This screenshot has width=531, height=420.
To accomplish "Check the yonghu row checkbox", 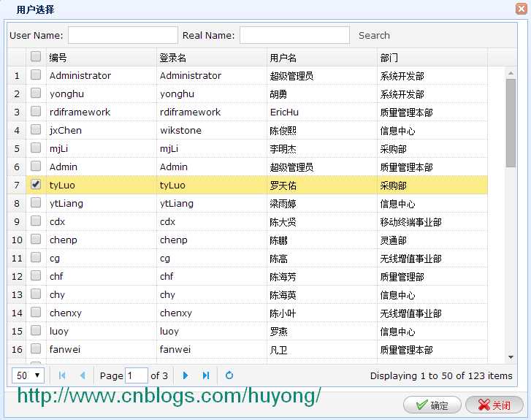I will click(36, 93).
